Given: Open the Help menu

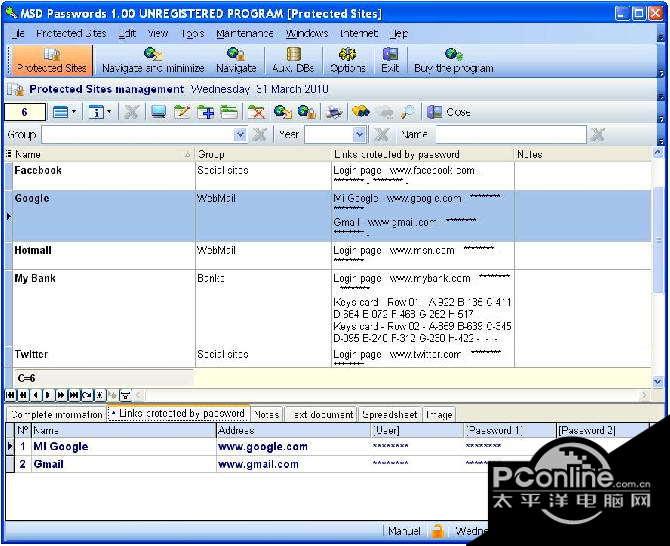Looking at the screenshot, I should click(399, 33).
